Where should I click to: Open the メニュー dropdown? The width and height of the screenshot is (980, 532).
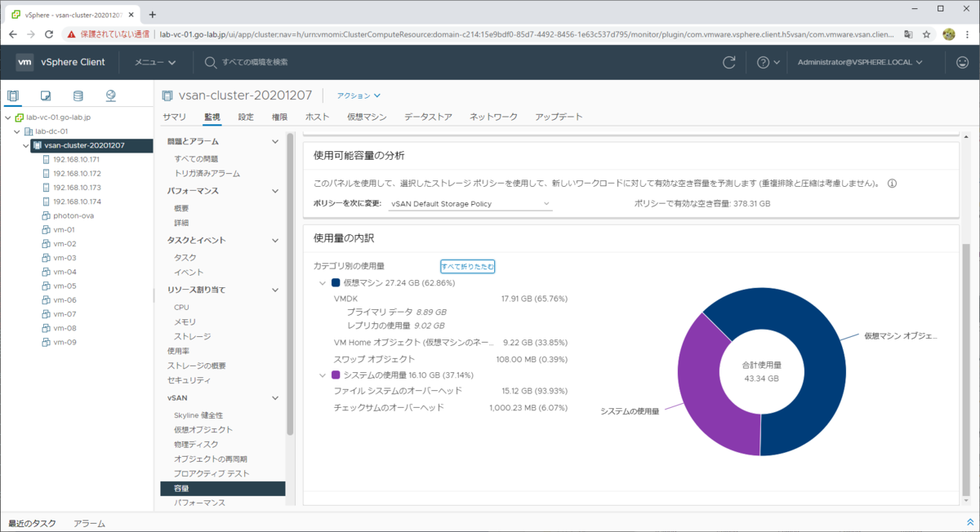pos(155,62)
